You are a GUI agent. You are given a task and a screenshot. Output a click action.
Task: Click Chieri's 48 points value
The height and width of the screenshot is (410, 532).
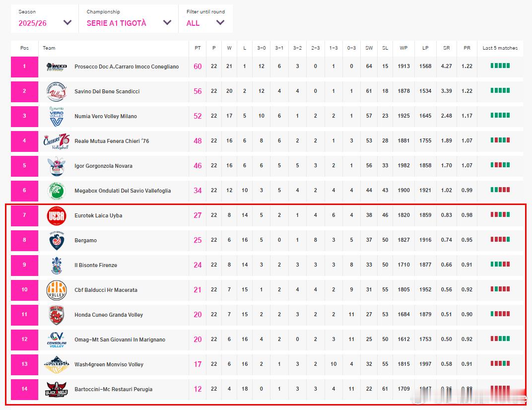[198, 141]
